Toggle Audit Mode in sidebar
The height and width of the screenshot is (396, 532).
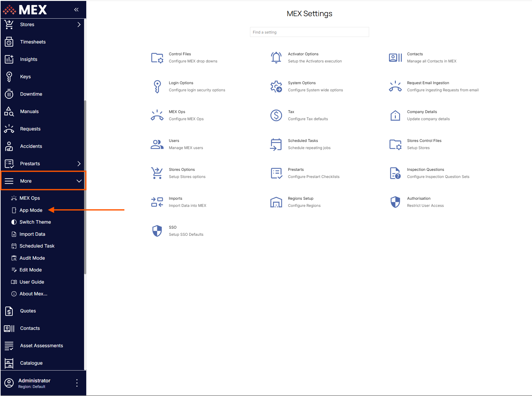coord(32,258)
